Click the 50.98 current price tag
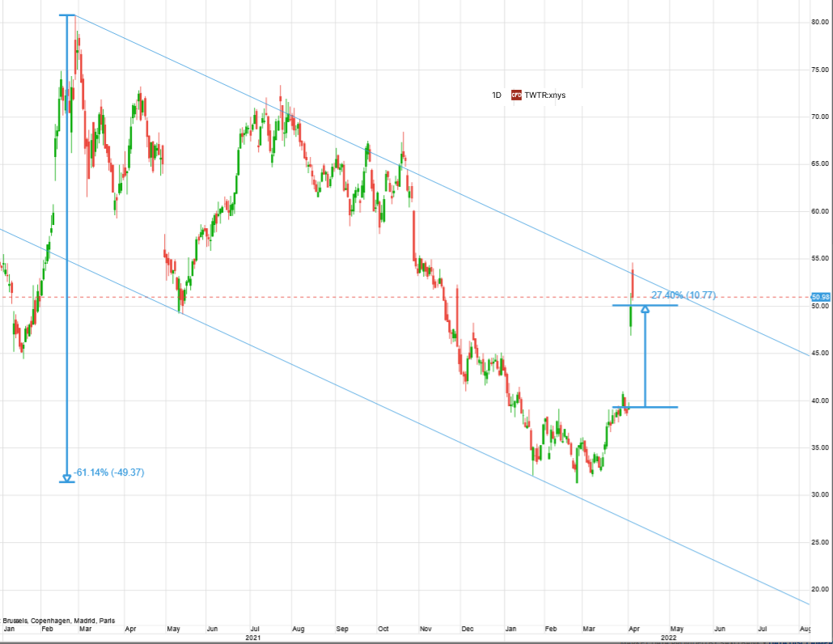833x644 pixels. click(x=821, y=297)
